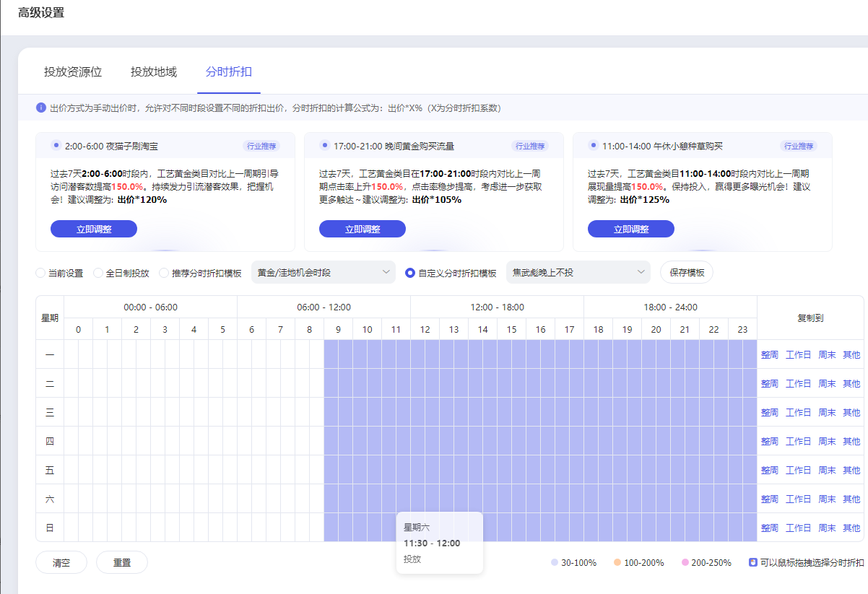Open the 黄金/洼地机会时段 dropdown
The image size is (868, 594).
click(324, 273)
